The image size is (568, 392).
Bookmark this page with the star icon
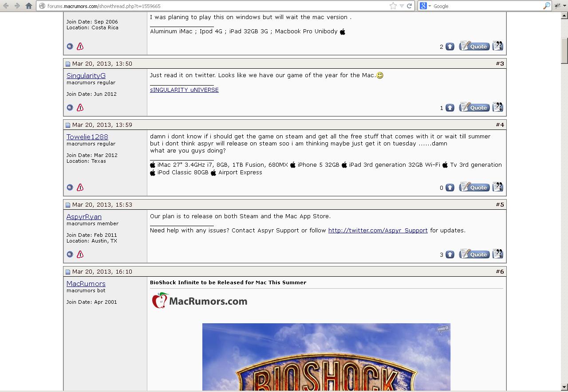393,6
